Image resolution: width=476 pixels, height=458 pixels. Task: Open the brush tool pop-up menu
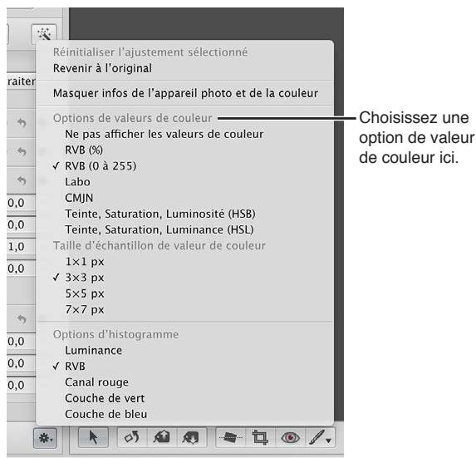[x=320, y=437]
